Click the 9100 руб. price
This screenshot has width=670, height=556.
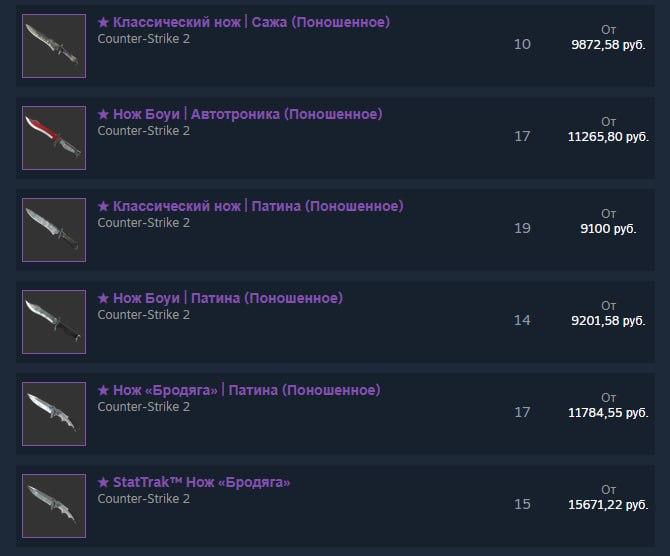(609, 229)
